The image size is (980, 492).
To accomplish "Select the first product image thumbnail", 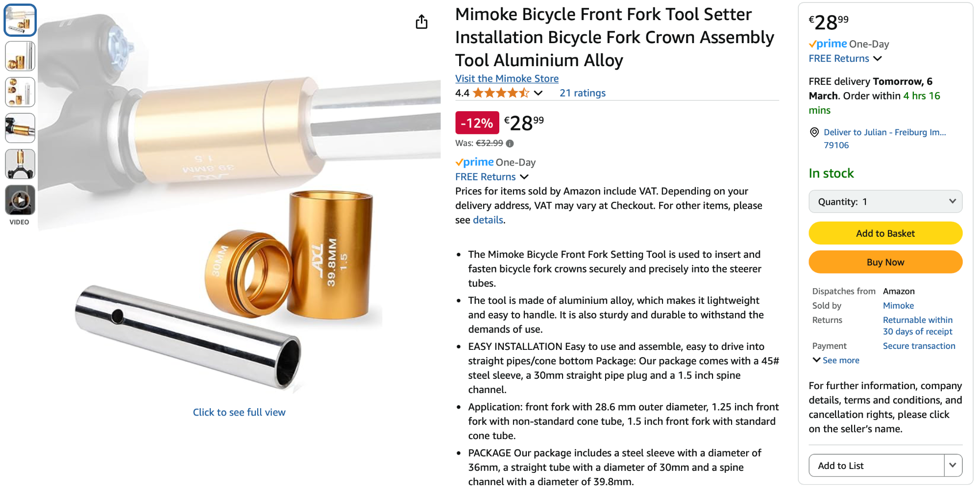I will 20,21.
